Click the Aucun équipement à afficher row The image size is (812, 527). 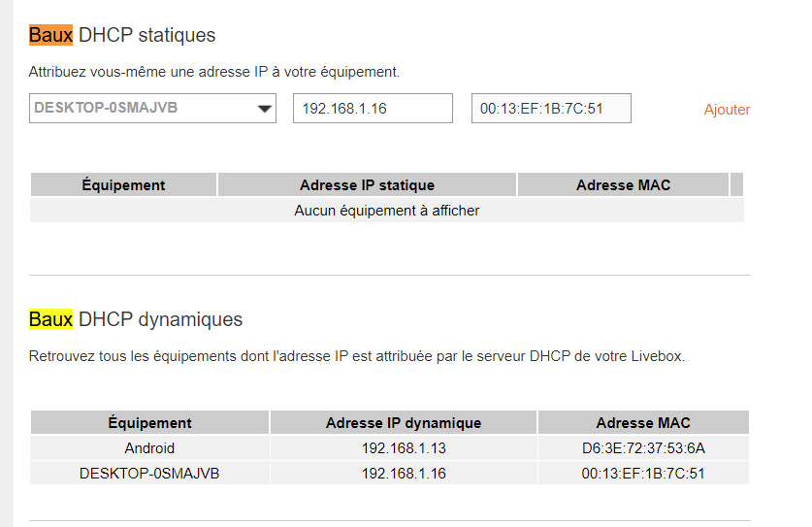[387, 211]
